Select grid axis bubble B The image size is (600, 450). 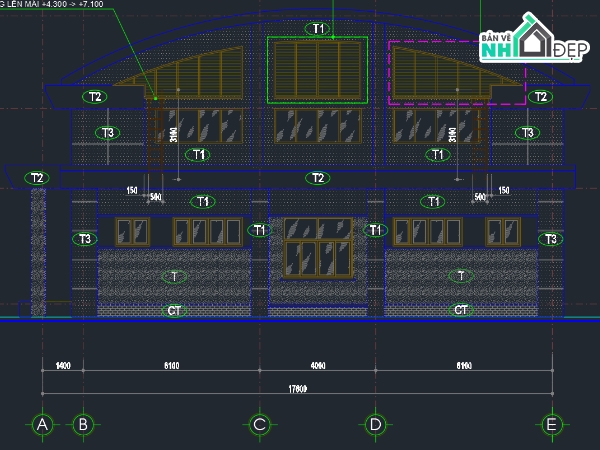click(x=83, y=425)
